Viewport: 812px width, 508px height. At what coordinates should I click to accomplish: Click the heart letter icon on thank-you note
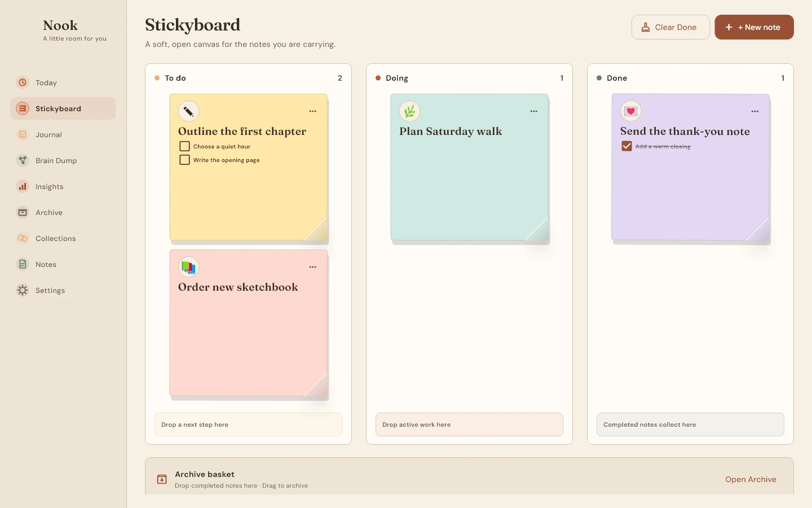point(631,111)
